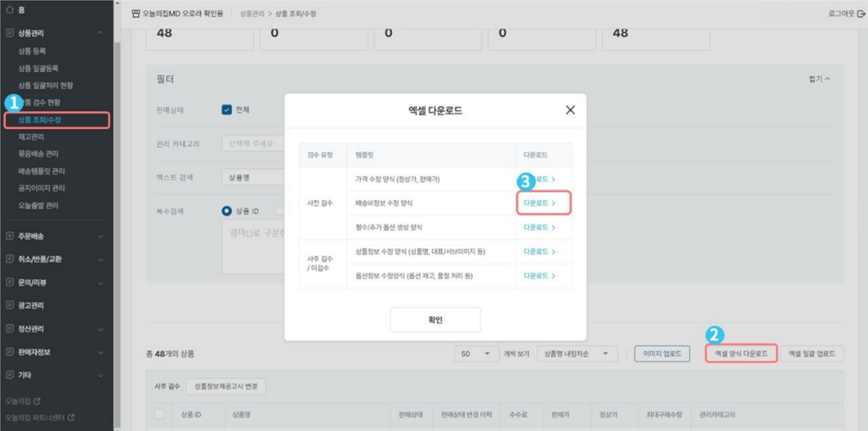
Task: Click the 정산관리 section icon
Action: click(9, 329)
